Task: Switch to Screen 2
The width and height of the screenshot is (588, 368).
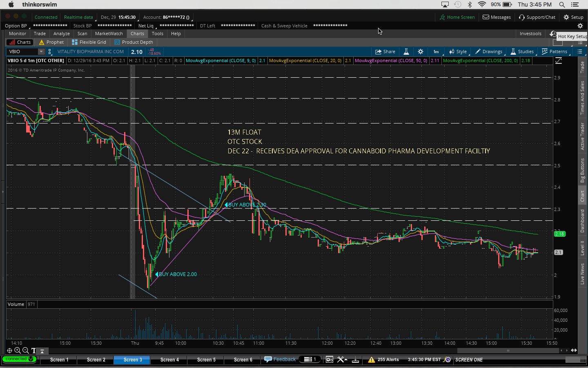Action: [96, 360]
